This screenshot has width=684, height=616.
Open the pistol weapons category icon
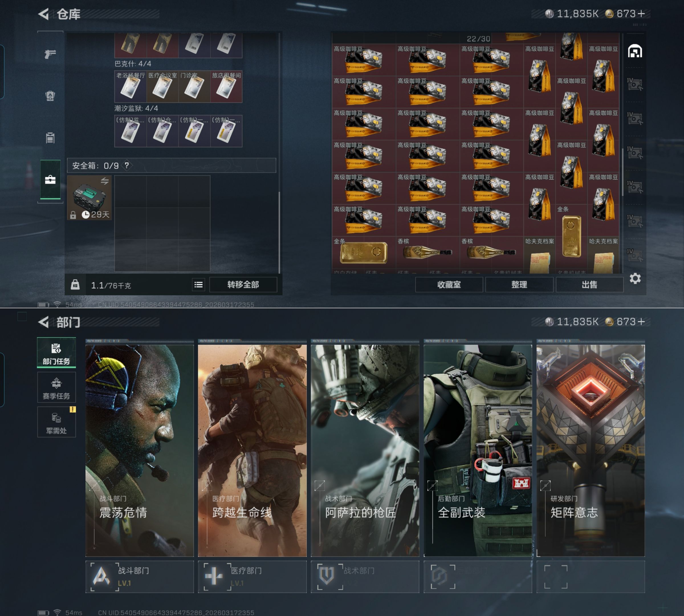click(x=50, y=54)
